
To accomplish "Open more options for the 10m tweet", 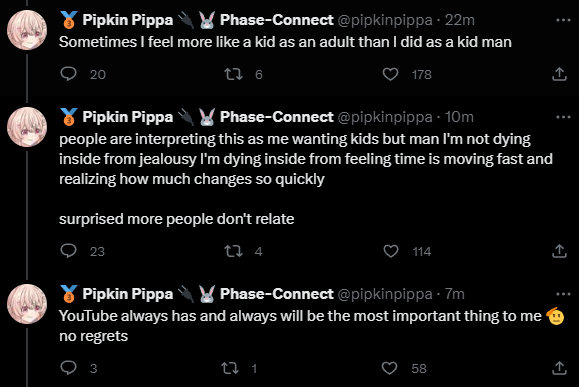I will [563, 117].
